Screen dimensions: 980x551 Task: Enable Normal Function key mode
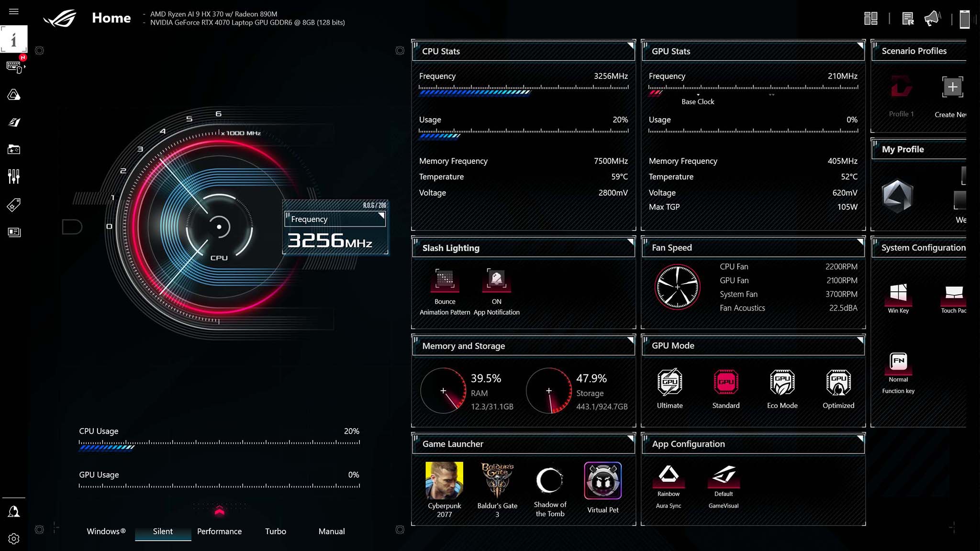point(899,364)
